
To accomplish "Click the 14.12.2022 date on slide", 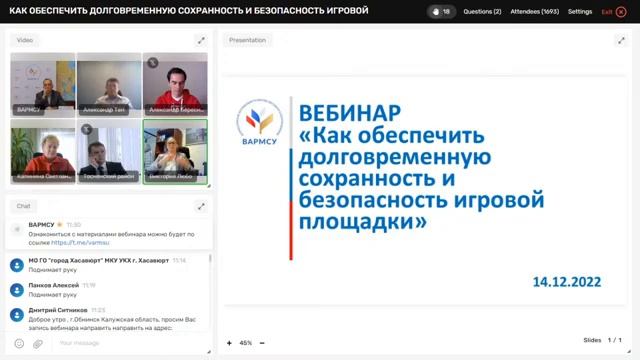I will (x=567, y=282).
